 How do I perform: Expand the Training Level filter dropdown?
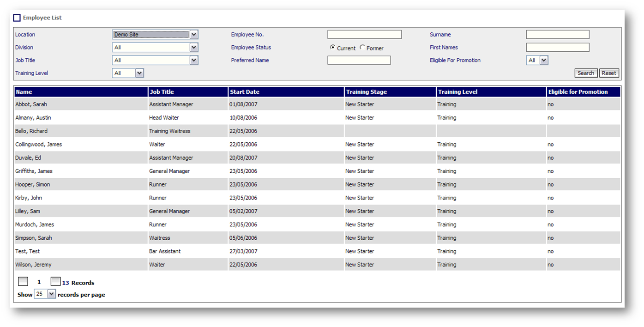pyautogui.click(x=139, y=73)
